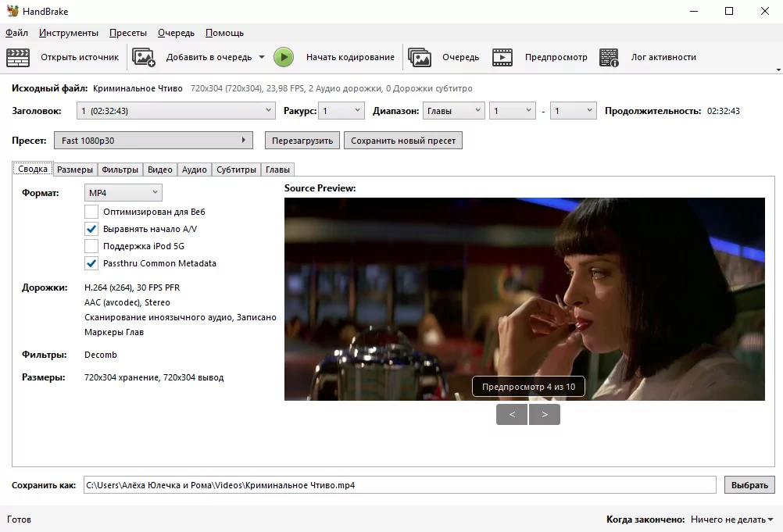Click the Add to Queue picture icon
This screenshot has height=532, width=783.
(144, 57)
